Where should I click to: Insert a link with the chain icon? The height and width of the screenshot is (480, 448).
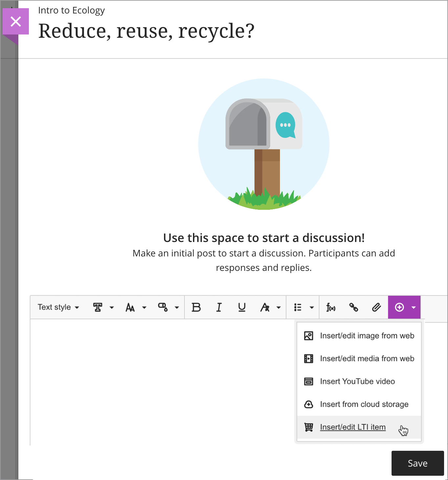(x=353, y=307)
